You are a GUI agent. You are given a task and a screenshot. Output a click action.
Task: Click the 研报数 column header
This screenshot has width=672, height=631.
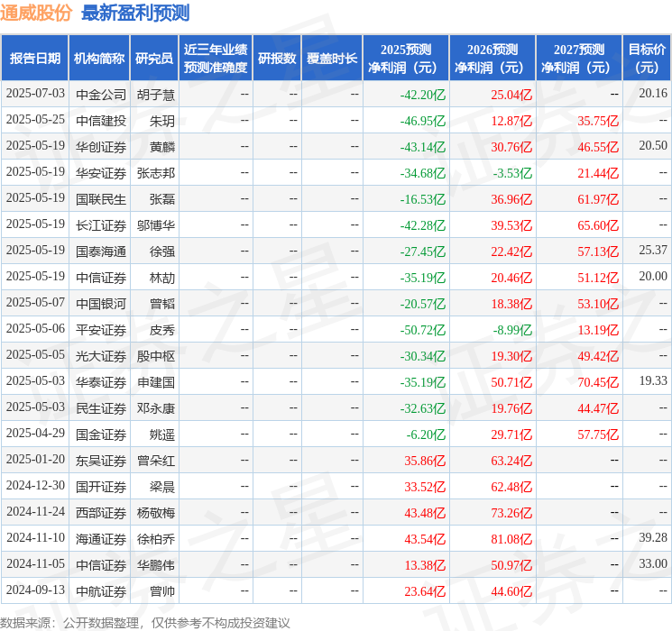coord(276,58)
